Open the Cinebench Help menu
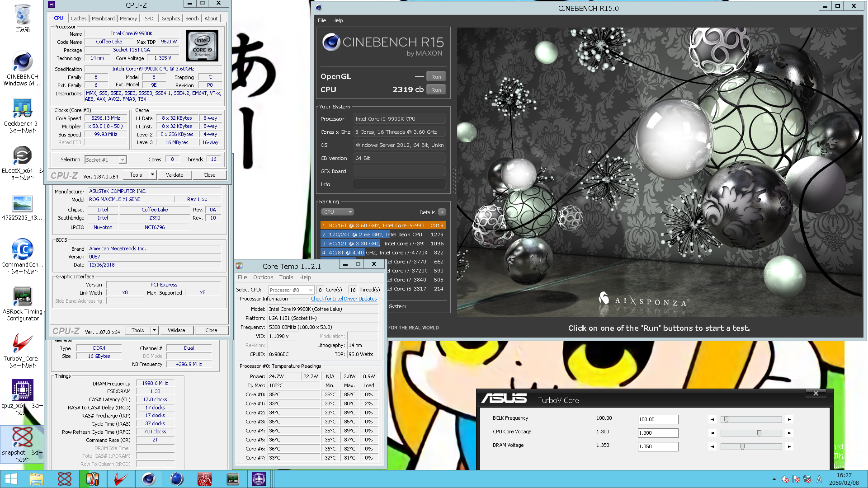 click(338, 20)
